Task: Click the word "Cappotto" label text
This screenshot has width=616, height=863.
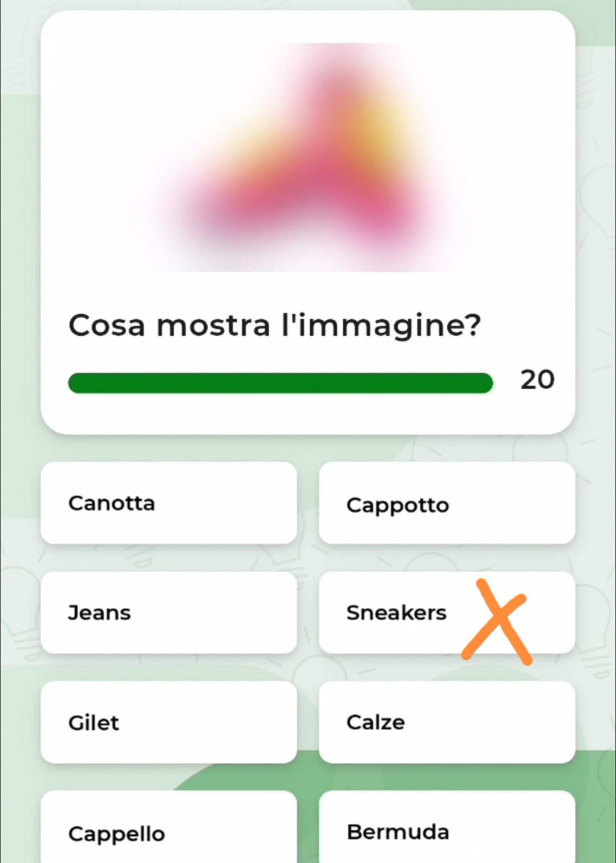Action: (398, 505)
